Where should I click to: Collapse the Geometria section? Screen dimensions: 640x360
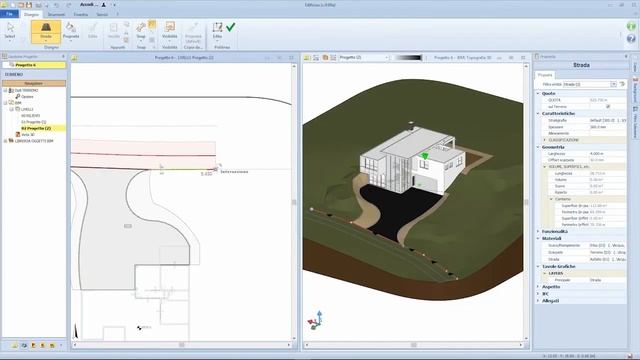pyautogui.click(x=538, y=147)
